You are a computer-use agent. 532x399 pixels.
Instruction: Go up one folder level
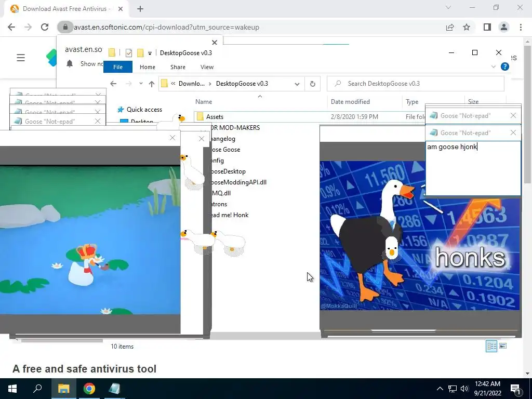tap(152, 84)
